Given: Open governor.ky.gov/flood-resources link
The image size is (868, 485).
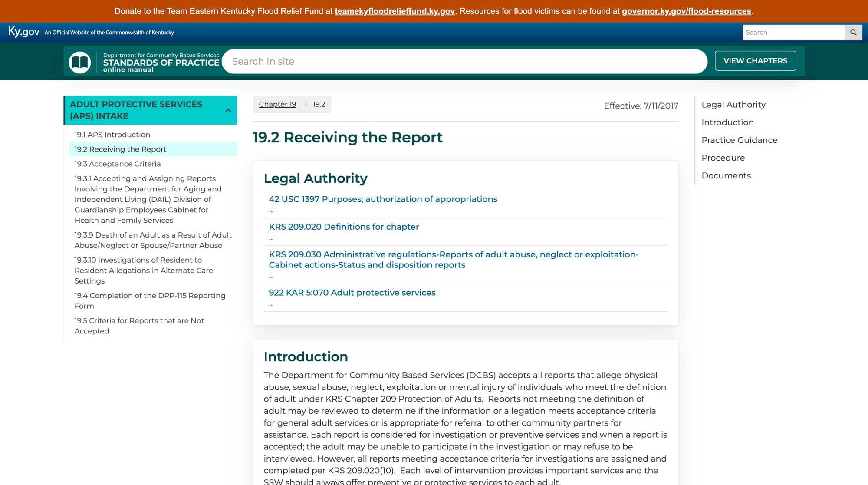Looking at the screenshot, I should [x=686, y=11].
